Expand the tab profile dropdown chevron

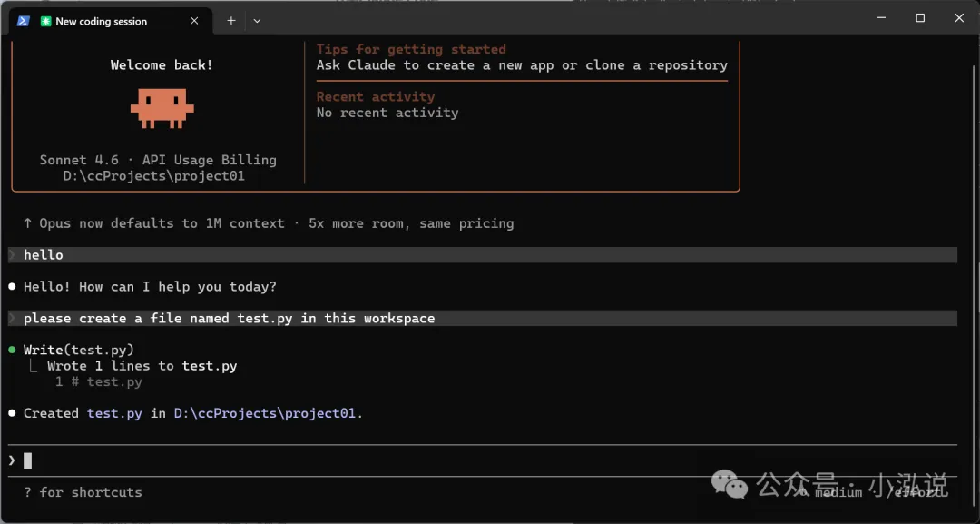coord(257,20)
